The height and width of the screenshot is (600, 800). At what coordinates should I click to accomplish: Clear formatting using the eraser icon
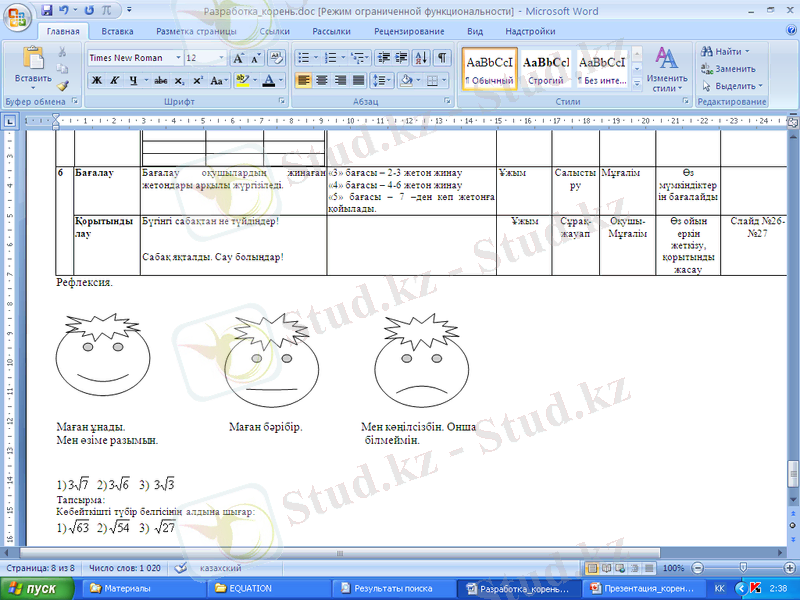pos(277,58)
